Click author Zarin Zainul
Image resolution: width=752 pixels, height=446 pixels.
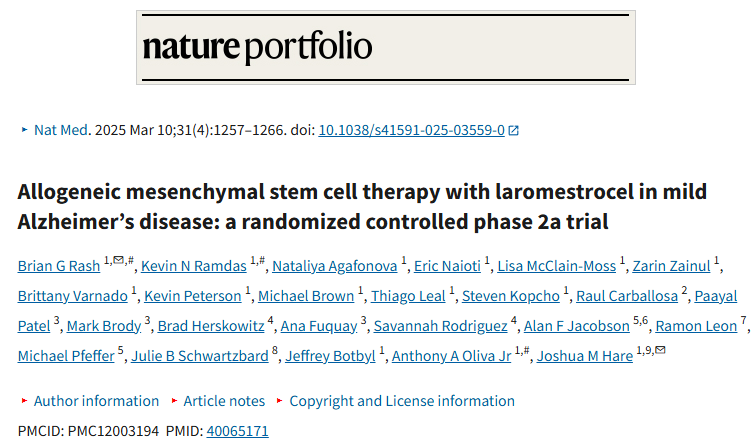[x=673, y=266]
